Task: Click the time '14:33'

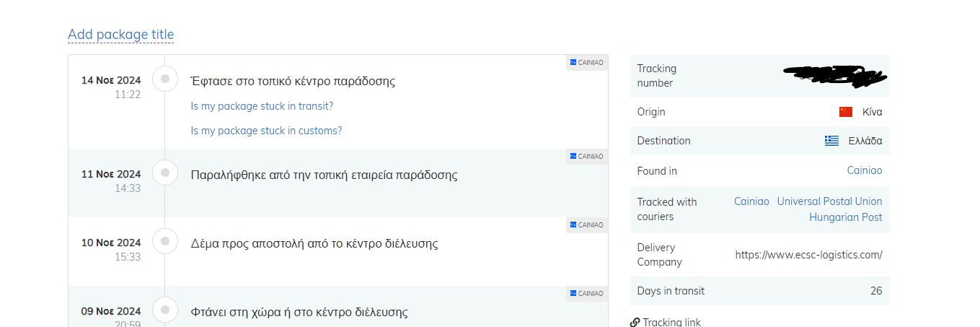Action: [128, 188]
